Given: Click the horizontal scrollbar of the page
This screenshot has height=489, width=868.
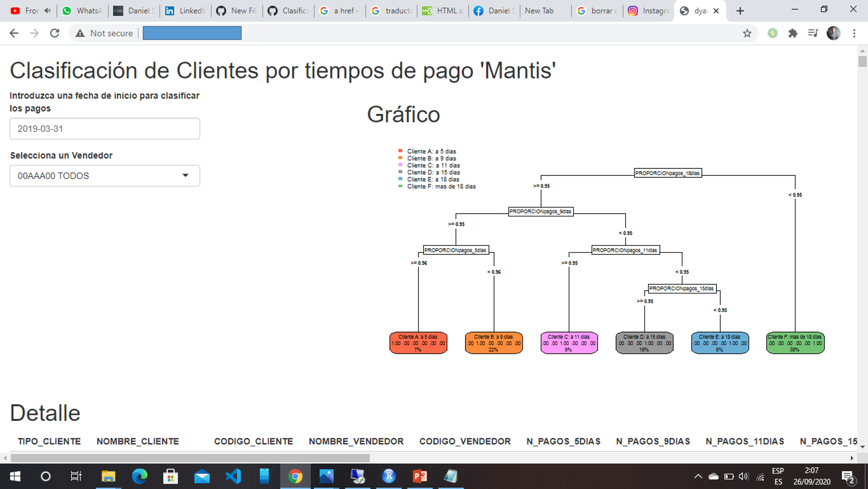Looking at the screenshot, I should point(190,458).
